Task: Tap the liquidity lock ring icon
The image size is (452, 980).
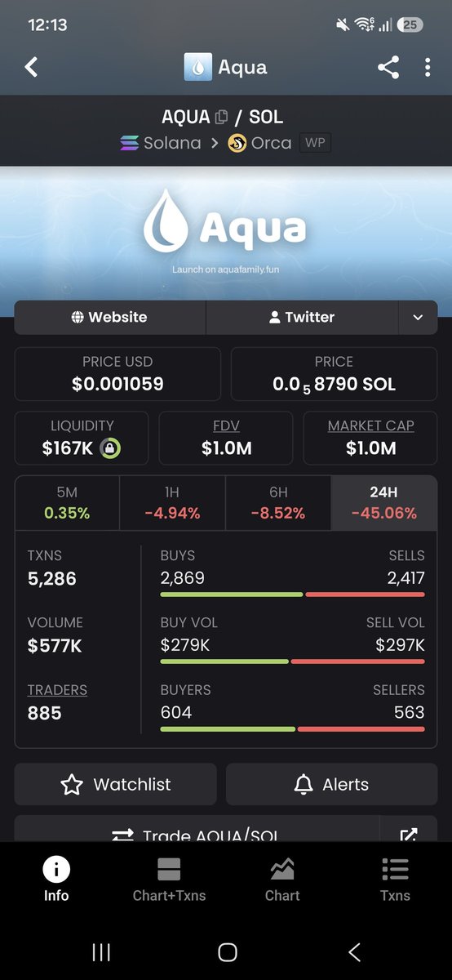Action: (x=110, y=448)
